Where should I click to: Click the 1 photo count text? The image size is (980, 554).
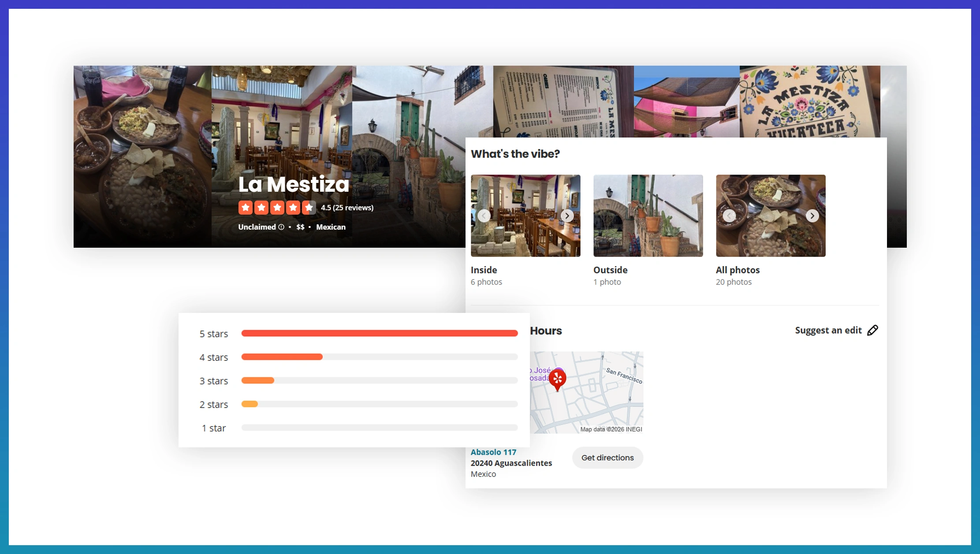click(607, 282)
